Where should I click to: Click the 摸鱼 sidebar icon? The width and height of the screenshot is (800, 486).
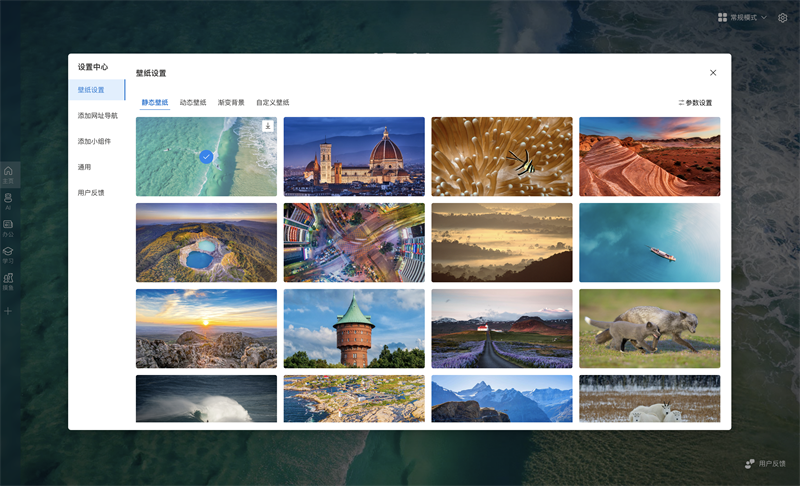8,281
